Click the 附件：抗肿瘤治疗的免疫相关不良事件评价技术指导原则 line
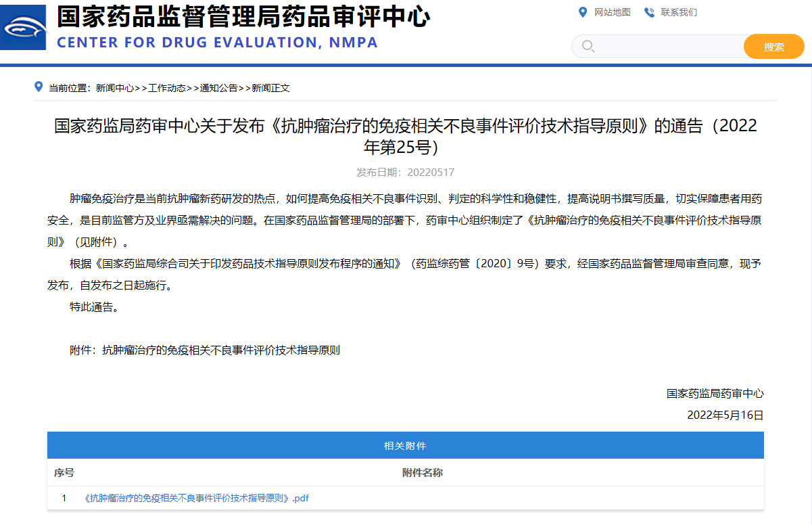 pyautogui.click(x=205, y=350)
